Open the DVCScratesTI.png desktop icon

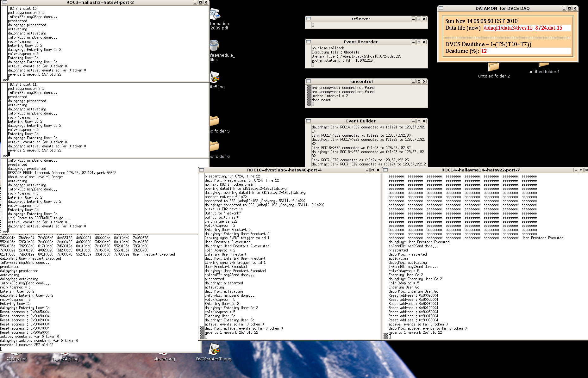click(214, 349)
